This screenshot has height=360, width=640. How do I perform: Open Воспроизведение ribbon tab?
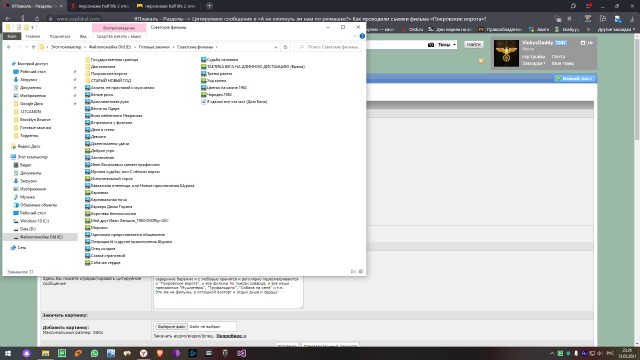119,28
